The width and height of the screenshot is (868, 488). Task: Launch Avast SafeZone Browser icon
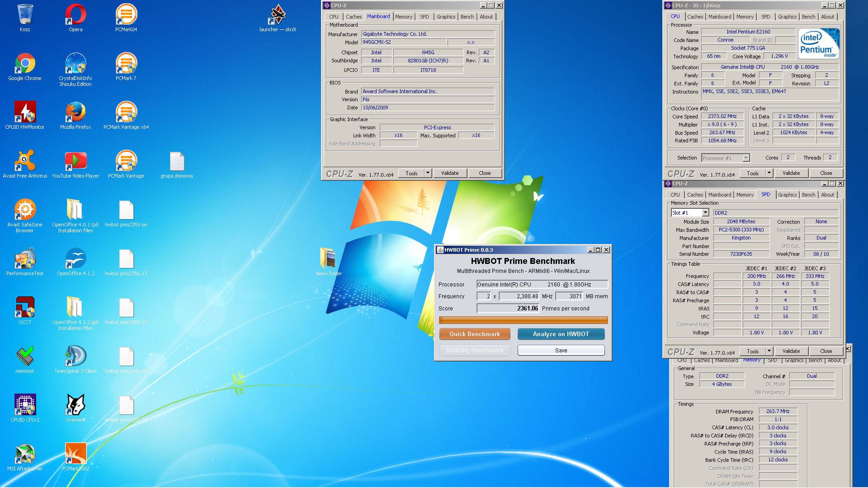pyautogui.click(x=25, y=216)
